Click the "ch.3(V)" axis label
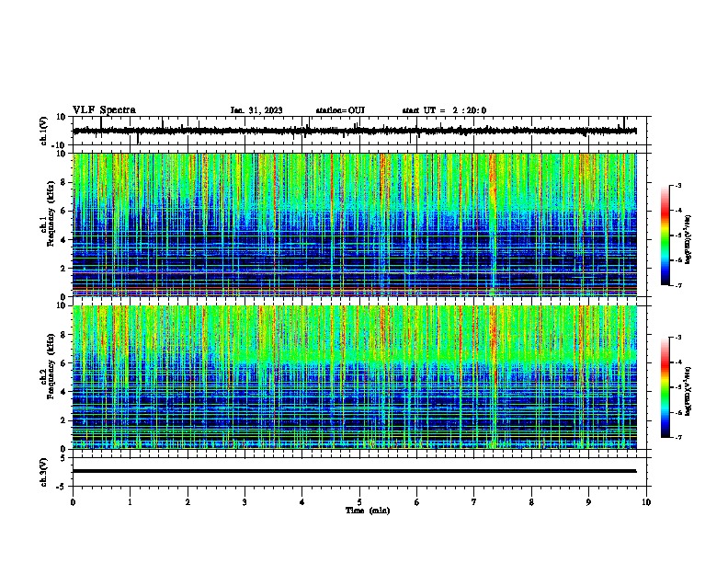 pos(44,472)
